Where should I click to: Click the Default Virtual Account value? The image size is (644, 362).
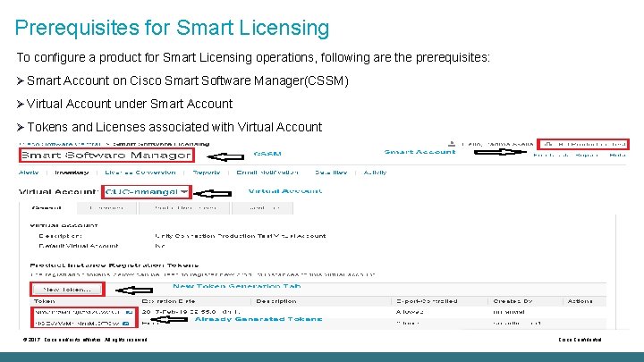[x=160, y=246]
